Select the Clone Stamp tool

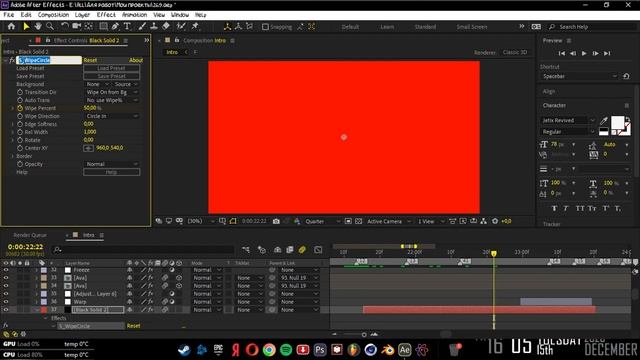click(x=153, y=27)
